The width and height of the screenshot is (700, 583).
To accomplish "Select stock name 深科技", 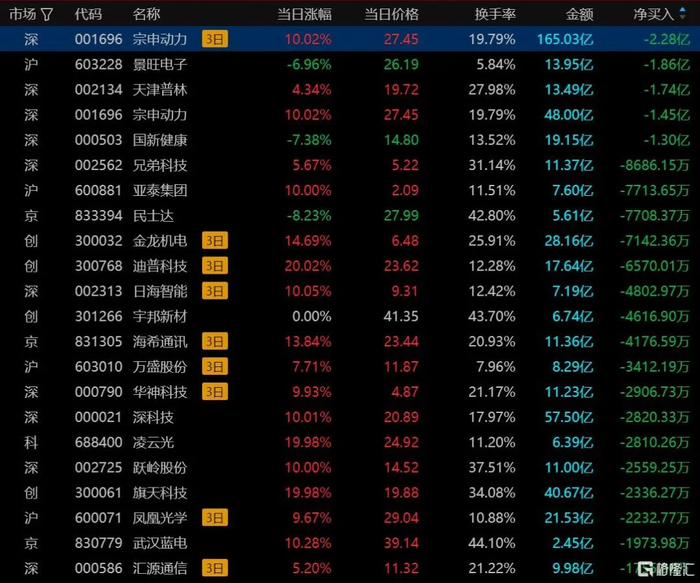I will click(153, 417).
